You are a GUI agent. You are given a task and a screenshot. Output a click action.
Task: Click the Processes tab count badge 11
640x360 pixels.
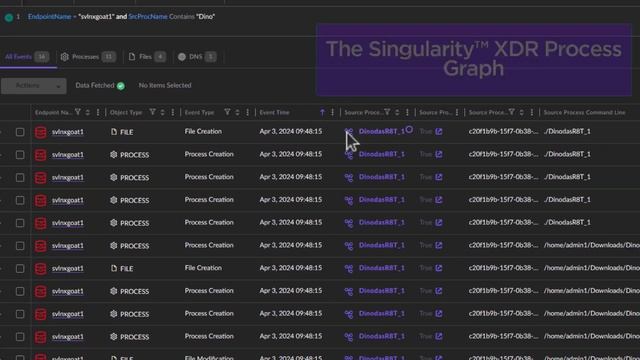108,57
